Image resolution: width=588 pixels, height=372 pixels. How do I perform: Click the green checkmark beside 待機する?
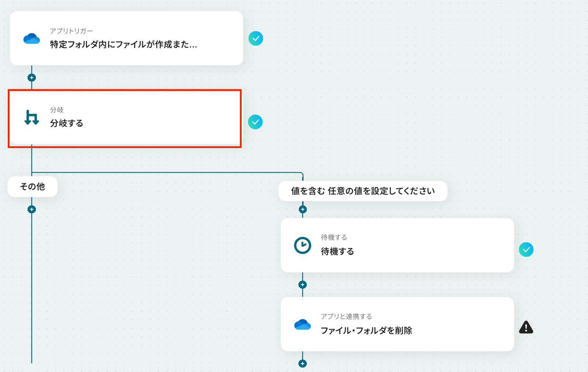click(x=526, y=250)
